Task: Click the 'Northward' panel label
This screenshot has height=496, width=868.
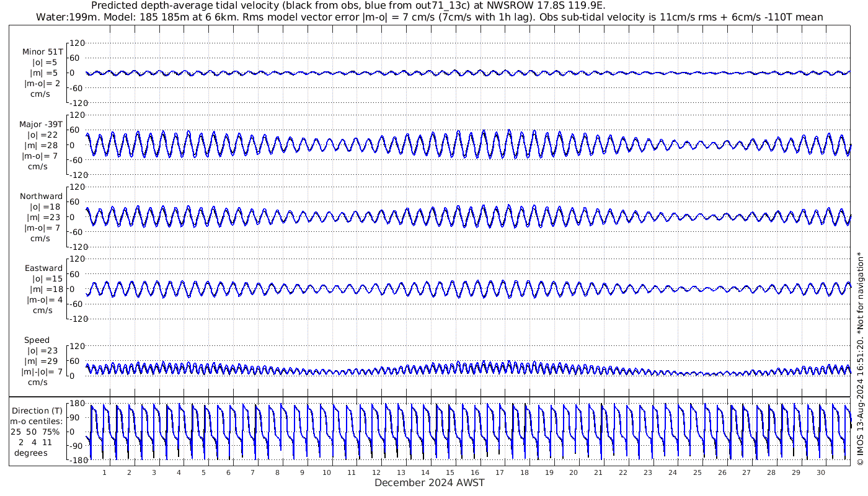Action: [x=42, y=196]
